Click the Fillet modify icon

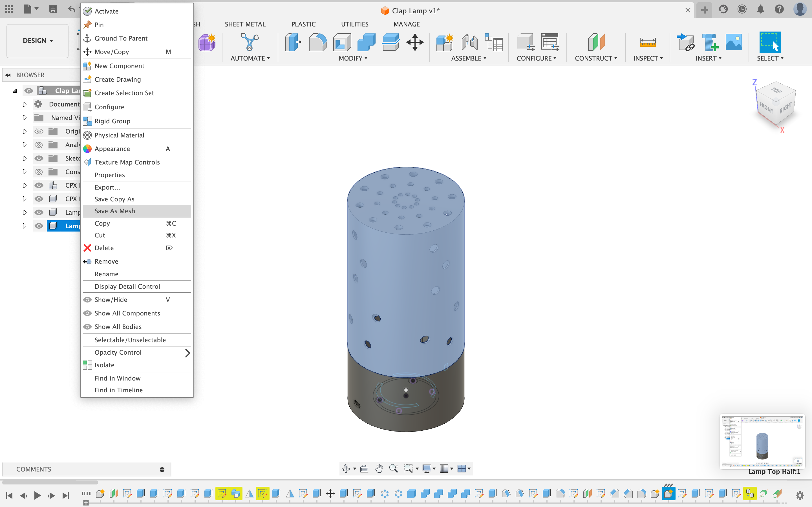click(317, 43)
